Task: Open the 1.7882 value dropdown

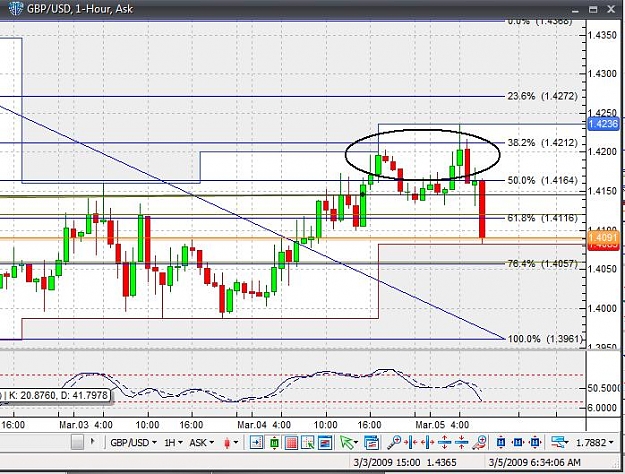Action: [x=595, y=443]
